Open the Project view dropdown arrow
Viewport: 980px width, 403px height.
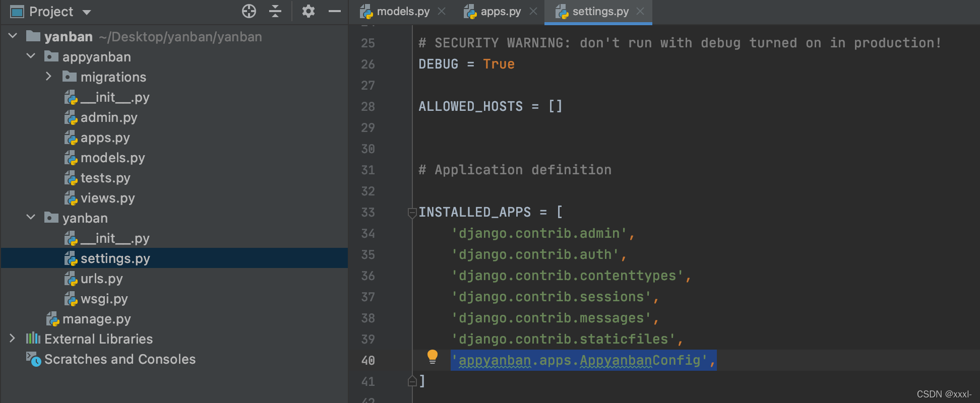87,12
